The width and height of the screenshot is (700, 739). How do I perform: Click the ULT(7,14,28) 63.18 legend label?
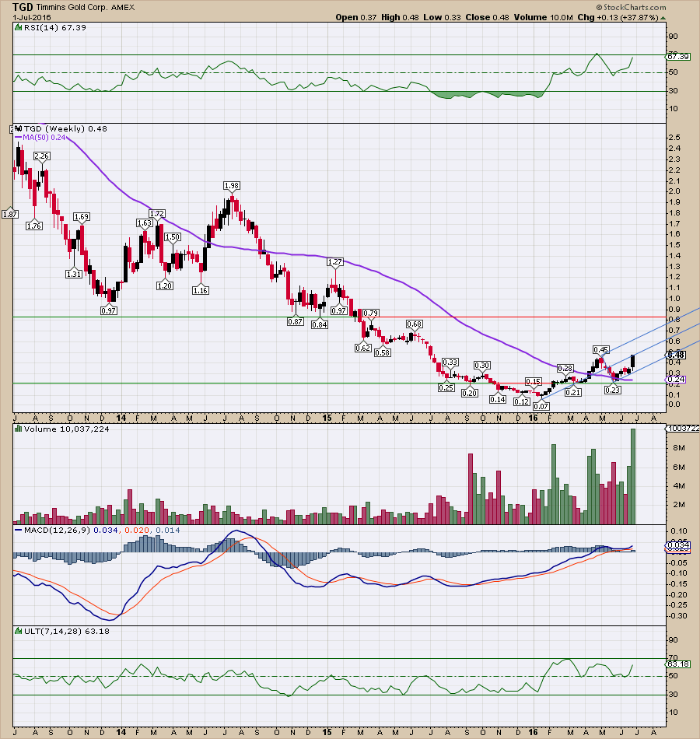coord(66,631)
